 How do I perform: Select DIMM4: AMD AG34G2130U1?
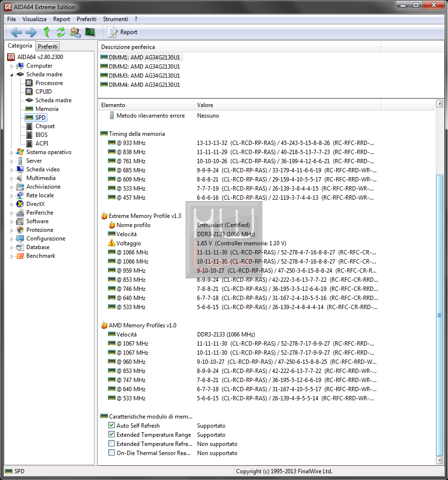(x=144, y=85)
